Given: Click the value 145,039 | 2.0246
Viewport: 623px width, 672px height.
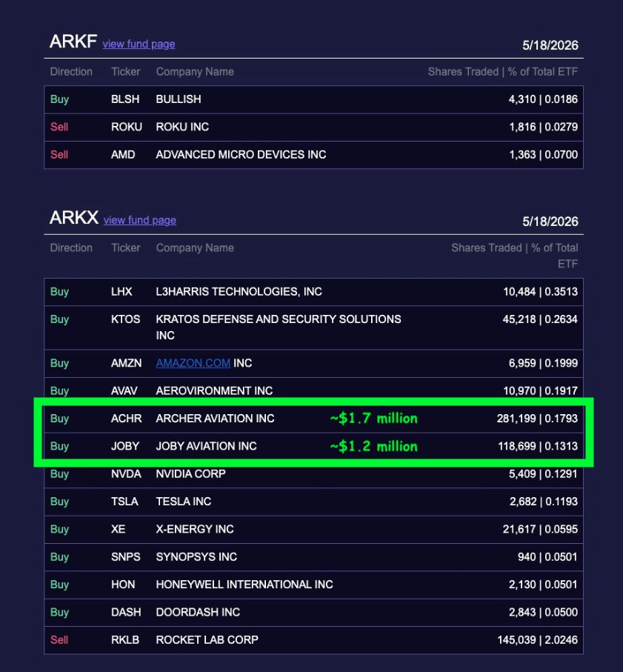Looking at the screenshot, I should 537,640.
